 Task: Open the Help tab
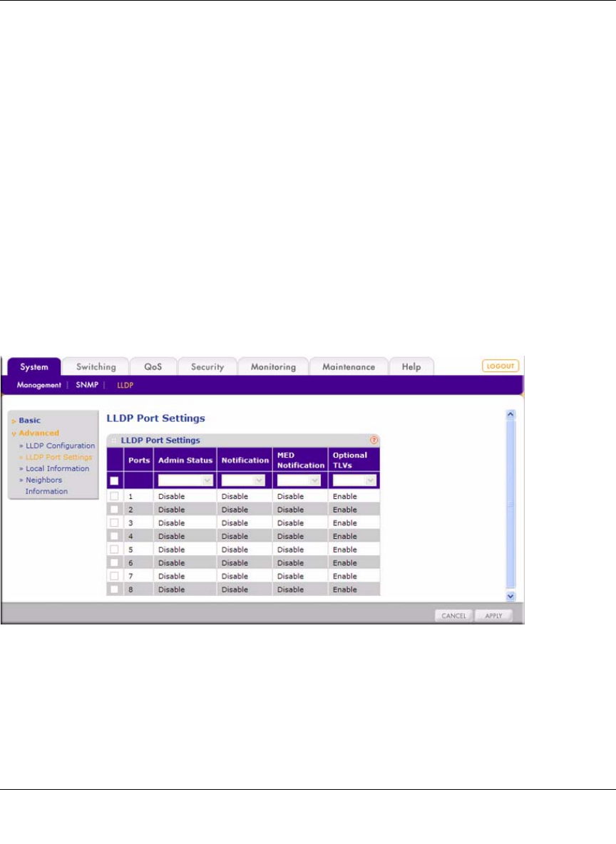[x=411, y=366]
